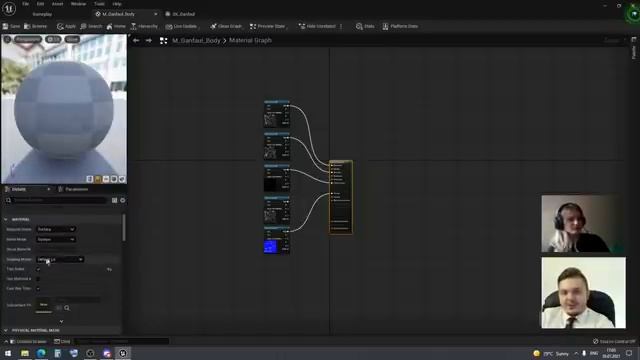Viewport: 640px width, 360px height.
Task: Click the console command input field
Action: coord(121,341)
